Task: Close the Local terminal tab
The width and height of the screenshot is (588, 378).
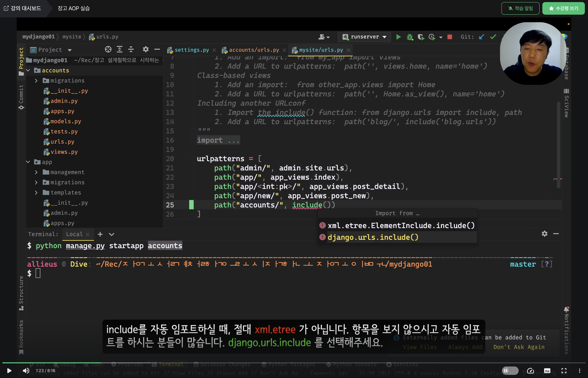Action: [x=88, y=234]
